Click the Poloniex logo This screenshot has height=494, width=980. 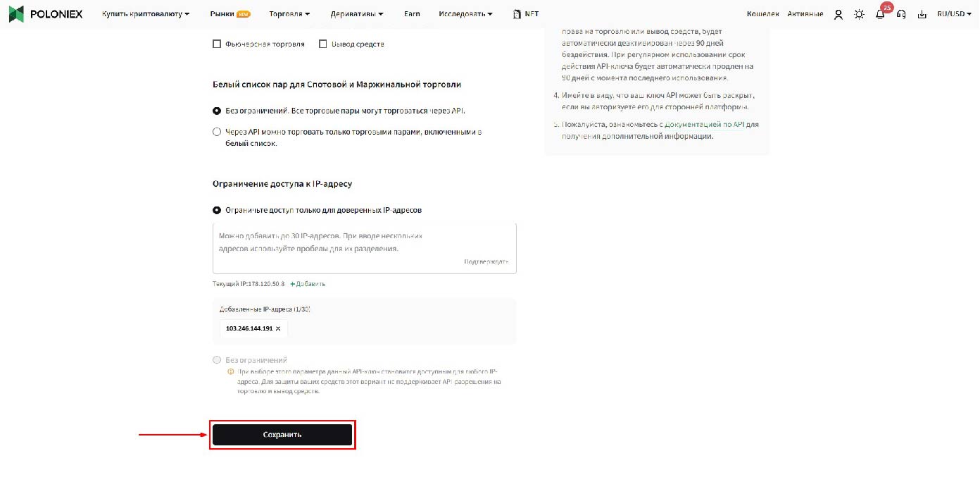[x=46, y=13]
